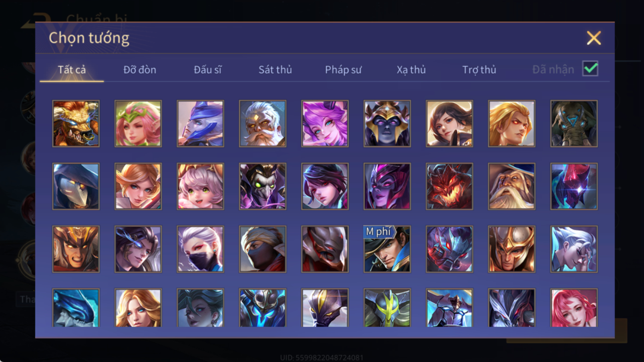Pick the white-haired masked ninja girl
The height and width of the screenshot is (362, 644).
[x=201, y=249]
